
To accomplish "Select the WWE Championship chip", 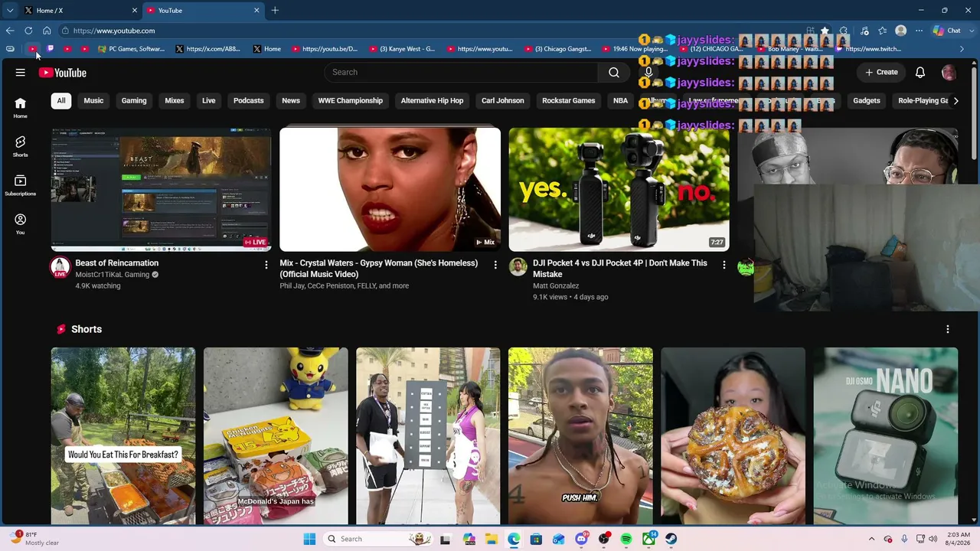I will click(x=351, y=100).
